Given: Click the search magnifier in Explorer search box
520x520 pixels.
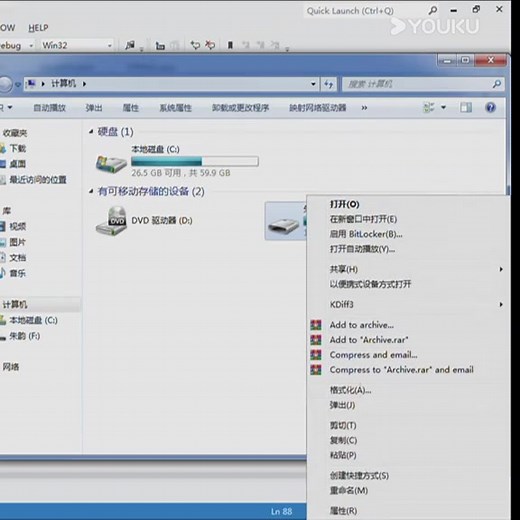Looking at the screenshot, I should (497, 84).
